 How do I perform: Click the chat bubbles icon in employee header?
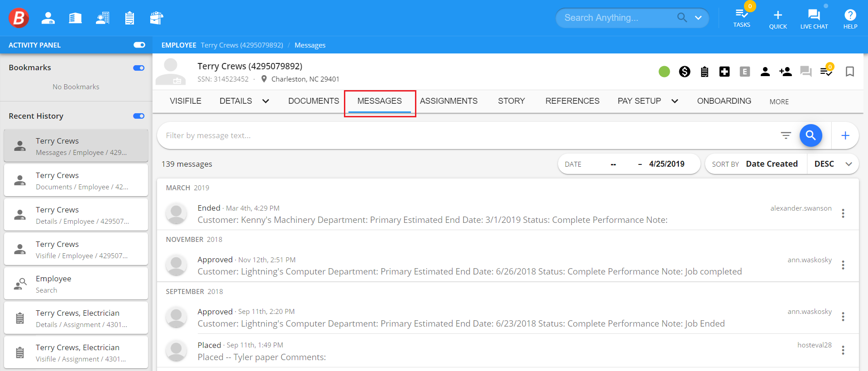(806, 72)
